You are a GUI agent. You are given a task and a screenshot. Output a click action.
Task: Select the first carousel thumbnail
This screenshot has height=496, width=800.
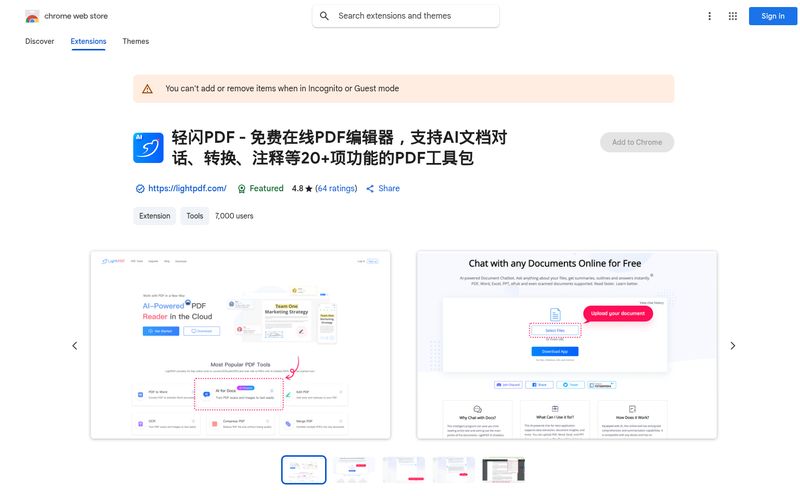coord(304,469)
